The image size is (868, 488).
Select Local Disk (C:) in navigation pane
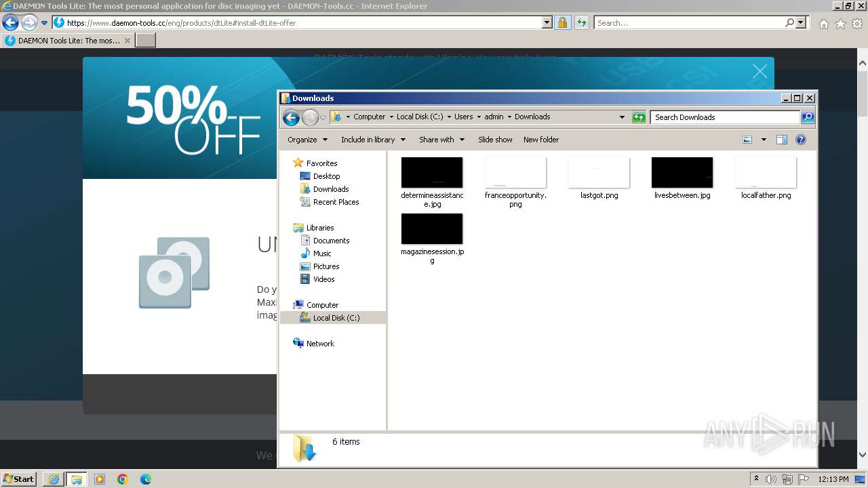pos(333,318)
